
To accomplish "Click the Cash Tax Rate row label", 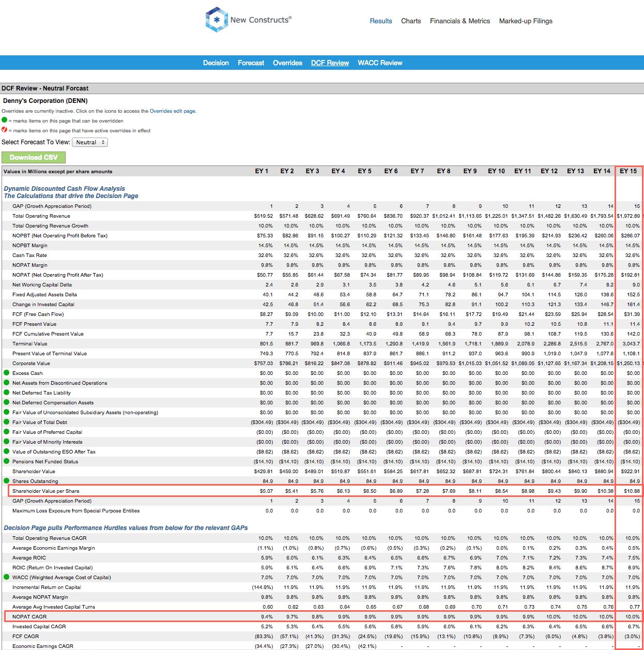I will (29, 255).
